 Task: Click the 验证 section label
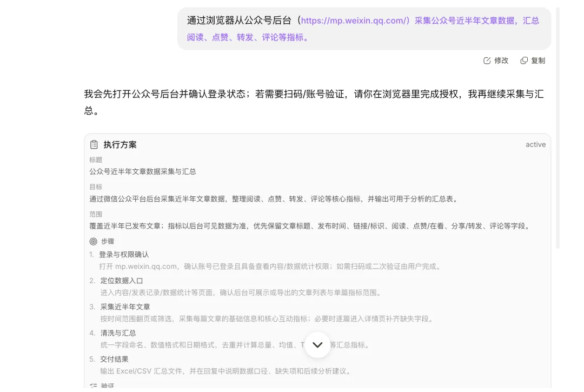pos(108,386)
